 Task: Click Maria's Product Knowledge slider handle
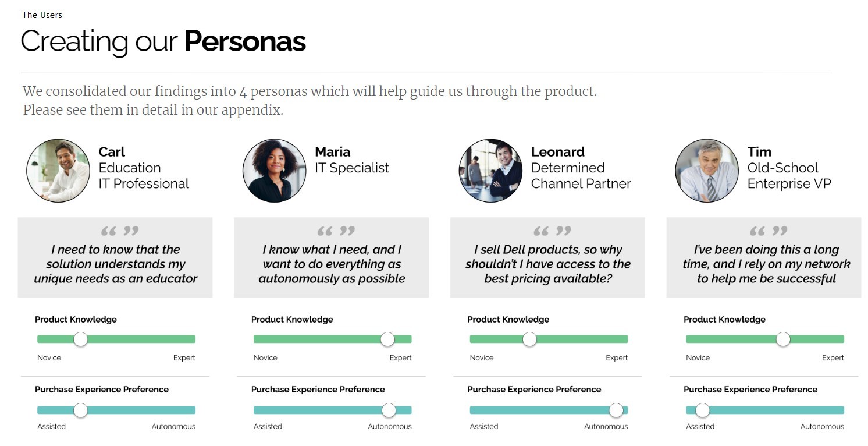(x=387, y=339)
